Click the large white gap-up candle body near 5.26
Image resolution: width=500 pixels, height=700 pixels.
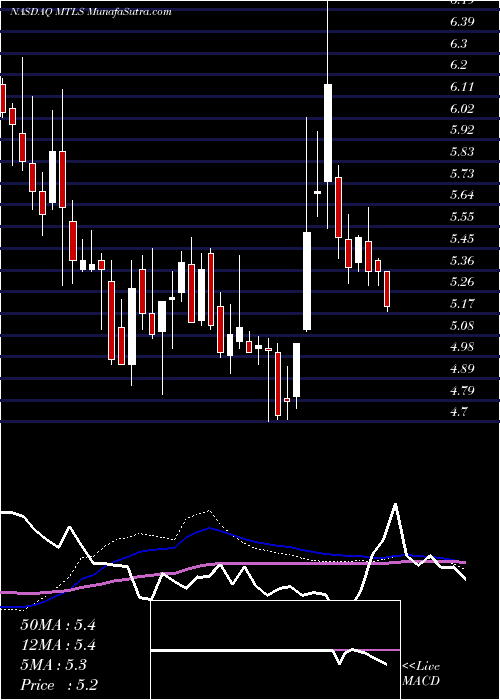(307, 281)
